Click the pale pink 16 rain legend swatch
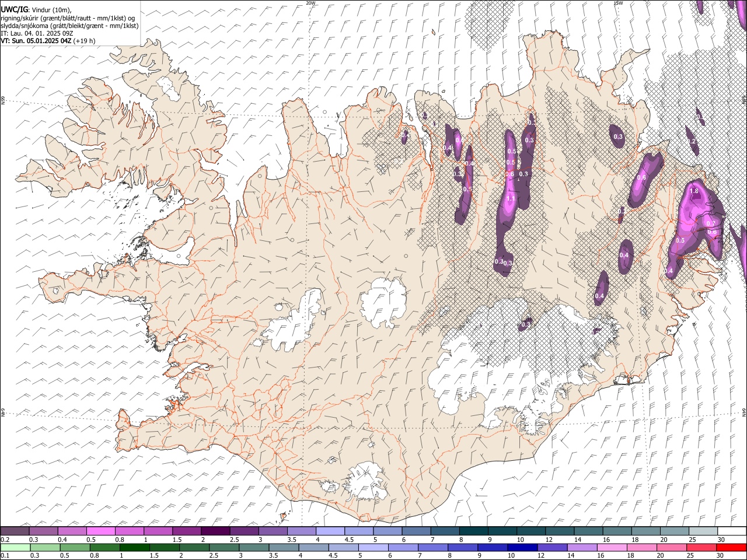This screenshot has width=747, height=560. pos(612,547)
